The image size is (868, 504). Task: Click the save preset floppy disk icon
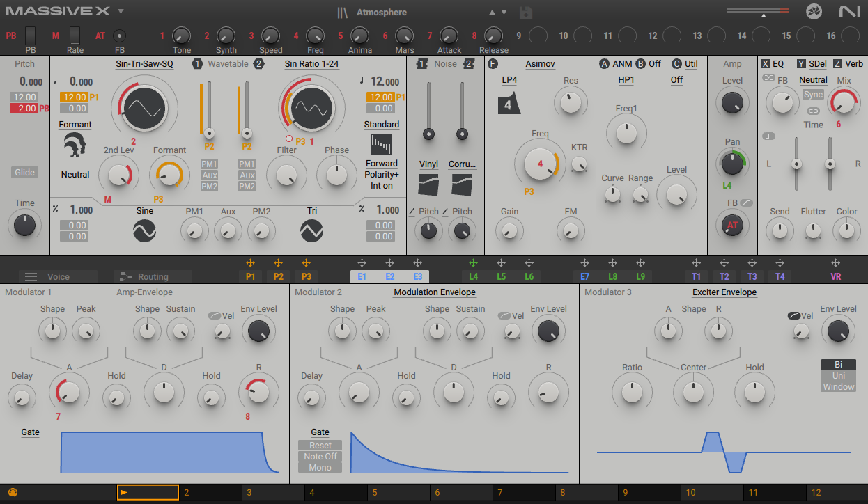tap(526, 13)
